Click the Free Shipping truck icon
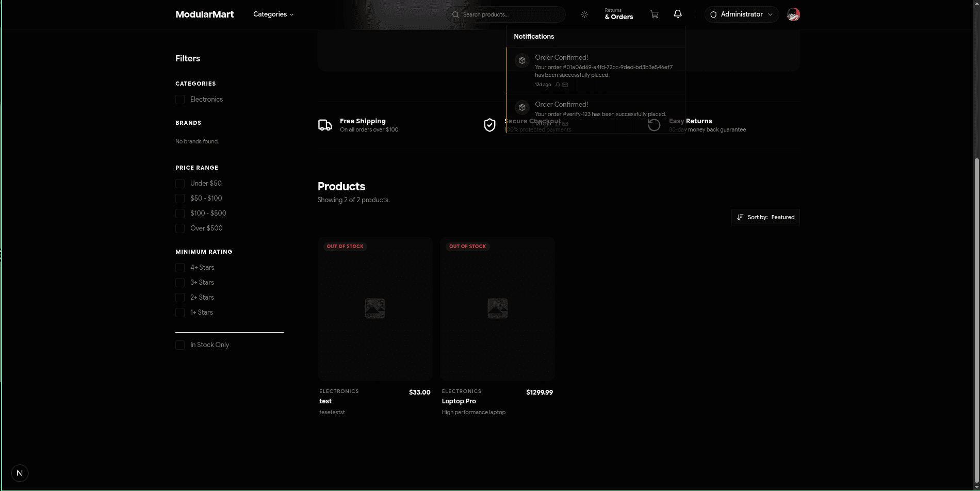The image size is (980, 491). click(x=325, y=125)
